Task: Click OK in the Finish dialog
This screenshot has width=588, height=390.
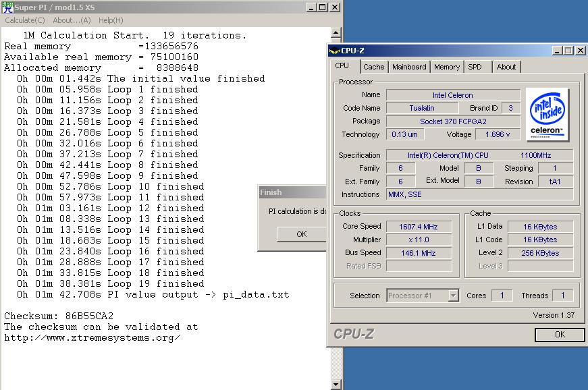Action: 302,234
